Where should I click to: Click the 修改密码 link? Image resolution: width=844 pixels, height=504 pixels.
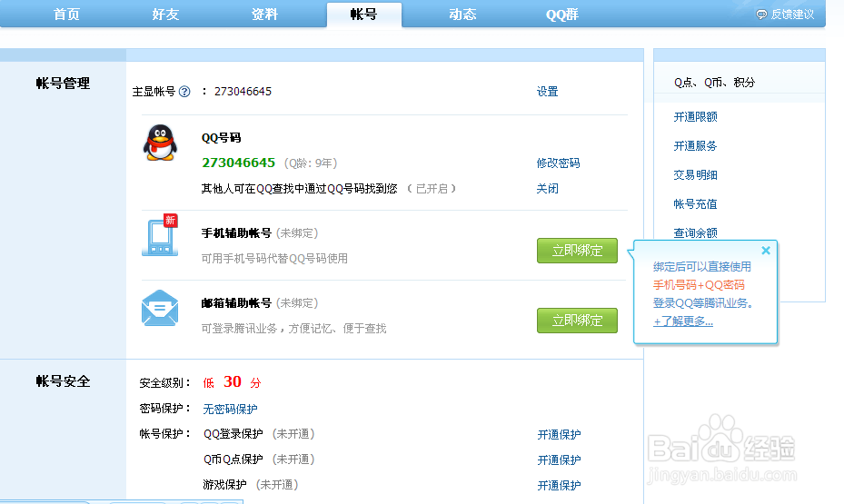click(558, 163)
